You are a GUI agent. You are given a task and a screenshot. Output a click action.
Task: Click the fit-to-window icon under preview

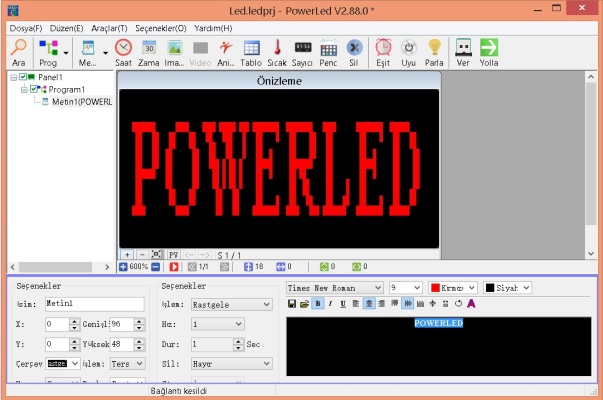click(x=157, y=255)
